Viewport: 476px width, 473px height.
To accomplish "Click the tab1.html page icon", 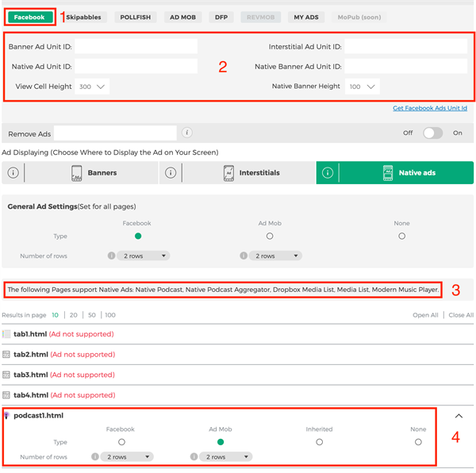I will [x=7, y=334].
